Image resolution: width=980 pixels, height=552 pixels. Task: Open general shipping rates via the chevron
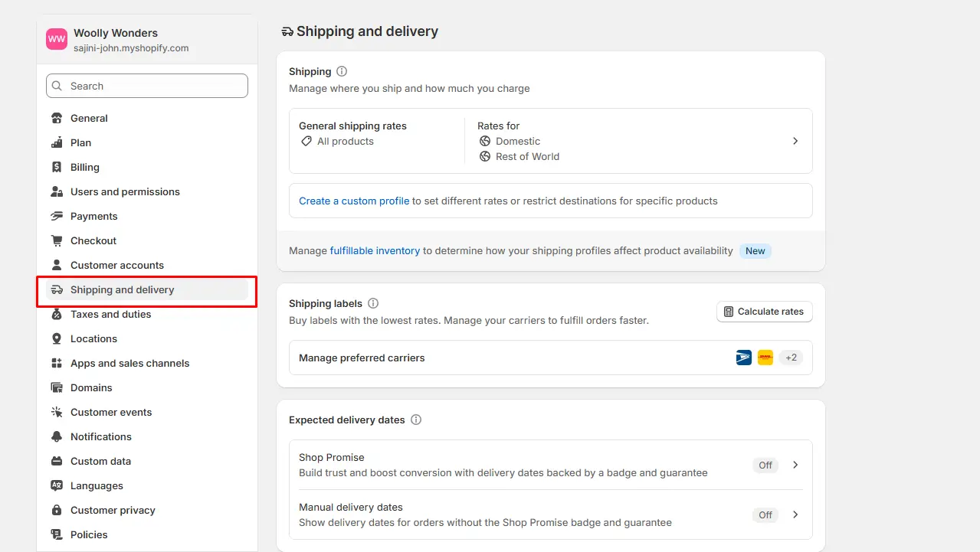tap(795, 141)
